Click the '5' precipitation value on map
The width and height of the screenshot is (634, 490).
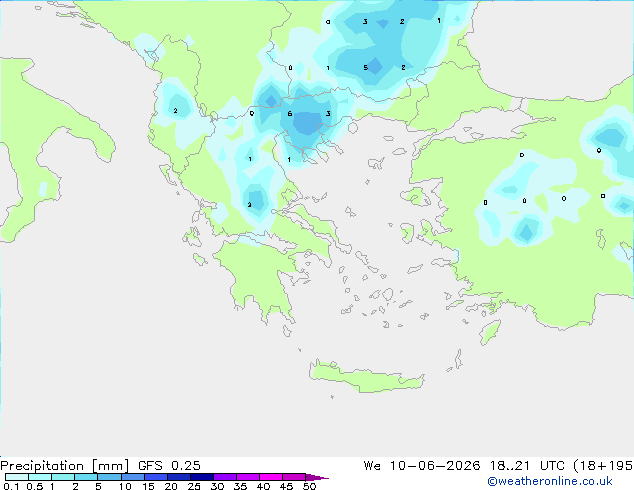(366, 68)
